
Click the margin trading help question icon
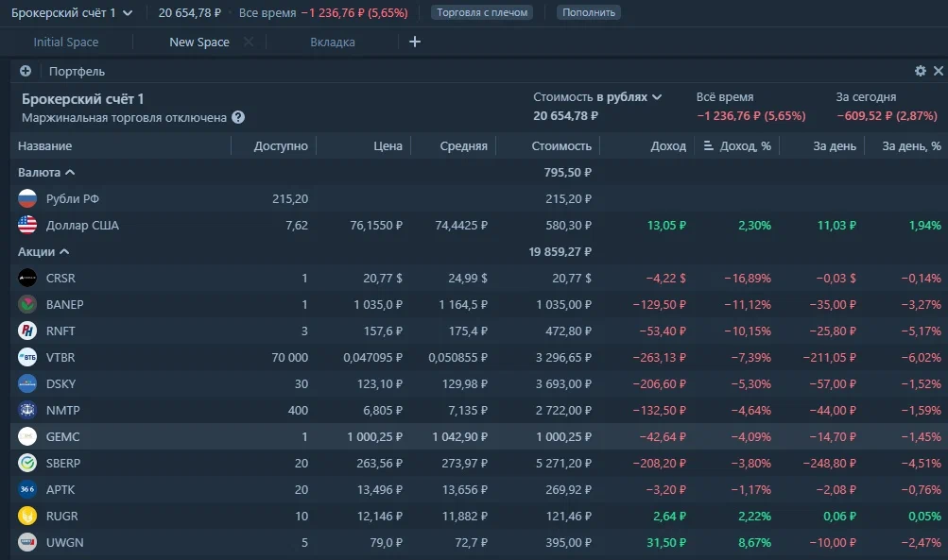(238, 118)
